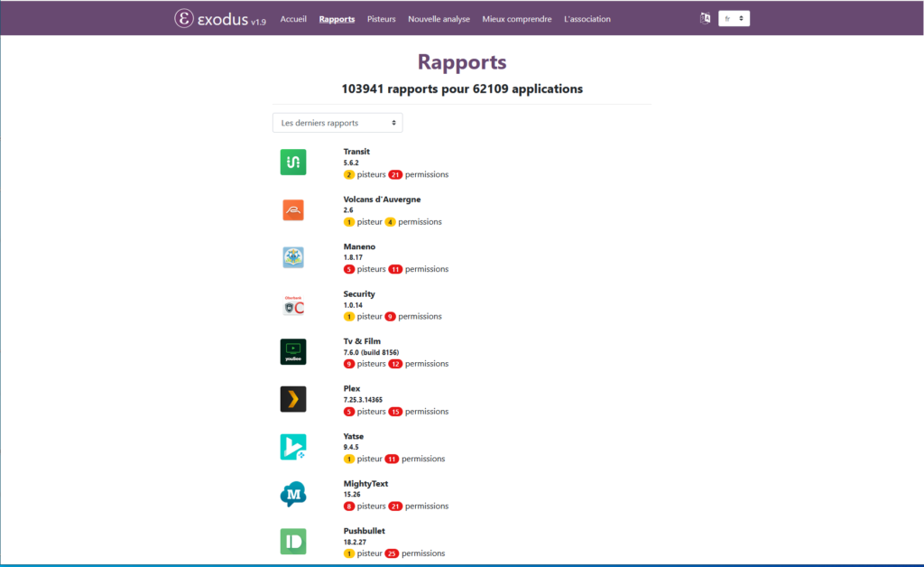924x567 pixels.
Task: Click Transit's 21 permissions badge
Action: pos(395,174)
